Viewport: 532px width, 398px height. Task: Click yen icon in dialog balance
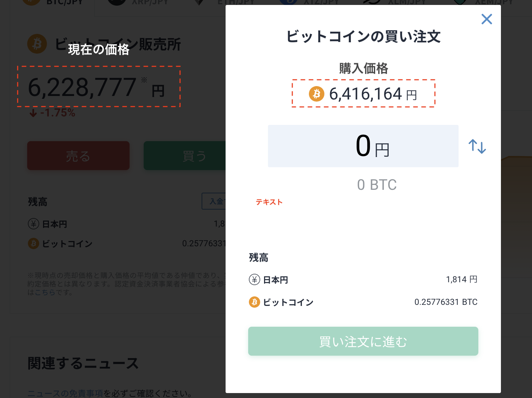(255, 280)
